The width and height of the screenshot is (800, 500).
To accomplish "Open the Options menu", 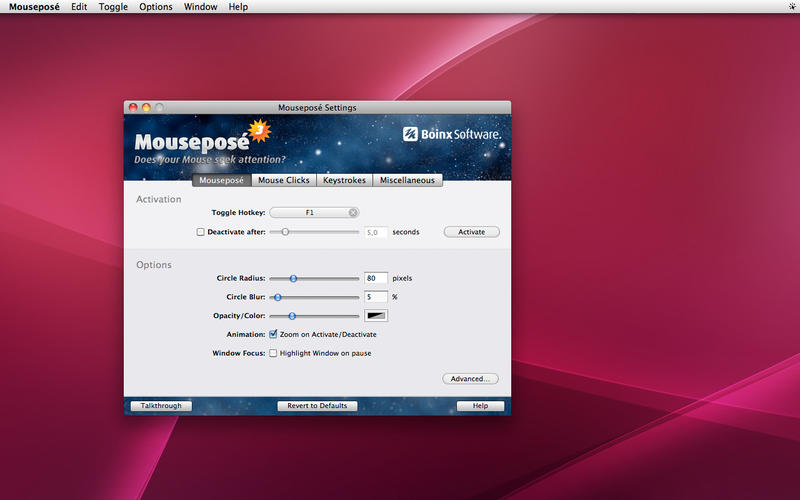I will [155, 7].
